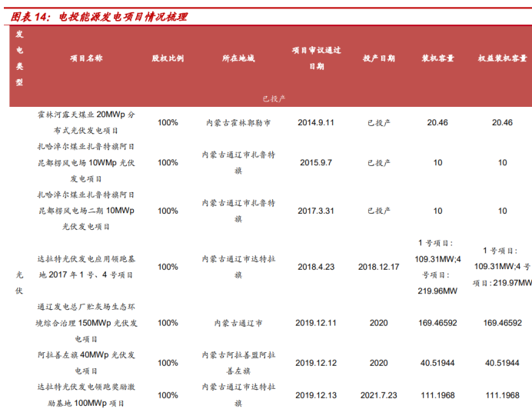This screenshot has width=532, height=409.
Task: Select the '装机容量' column header
Action: coord(437,58)
